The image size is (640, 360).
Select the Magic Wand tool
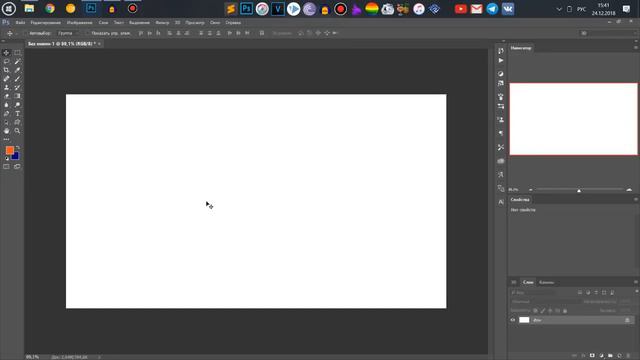point(17,61)
